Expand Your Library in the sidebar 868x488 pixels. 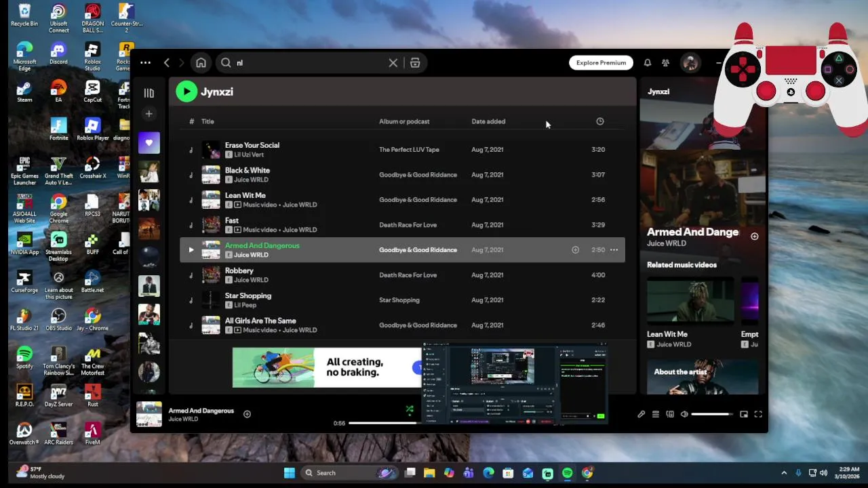point(149,93)
